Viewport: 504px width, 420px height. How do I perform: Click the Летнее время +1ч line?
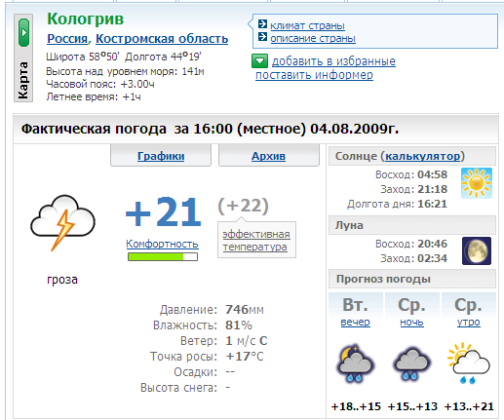click(94, 96)
